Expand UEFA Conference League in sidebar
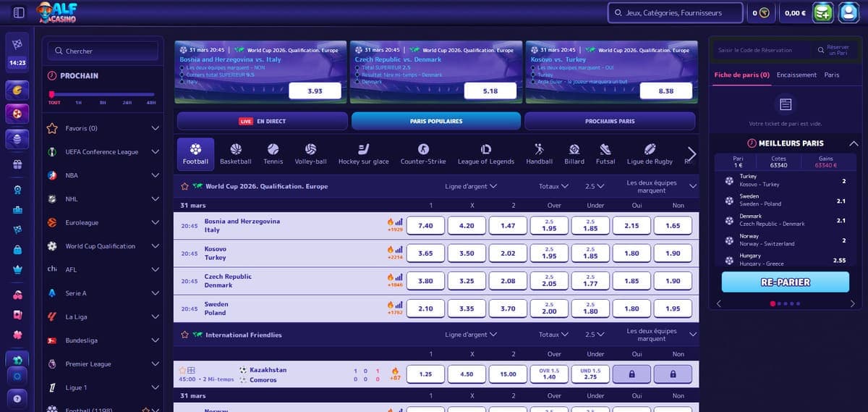 pos(155,152)
